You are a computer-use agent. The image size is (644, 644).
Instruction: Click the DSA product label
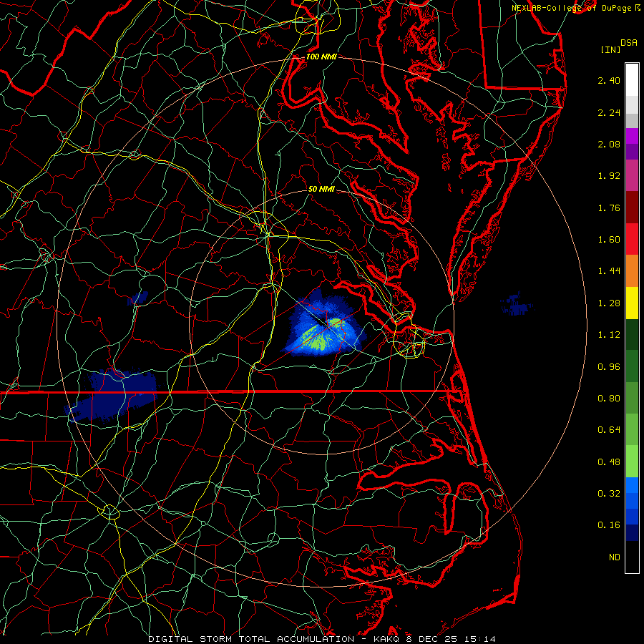(629, 42)
